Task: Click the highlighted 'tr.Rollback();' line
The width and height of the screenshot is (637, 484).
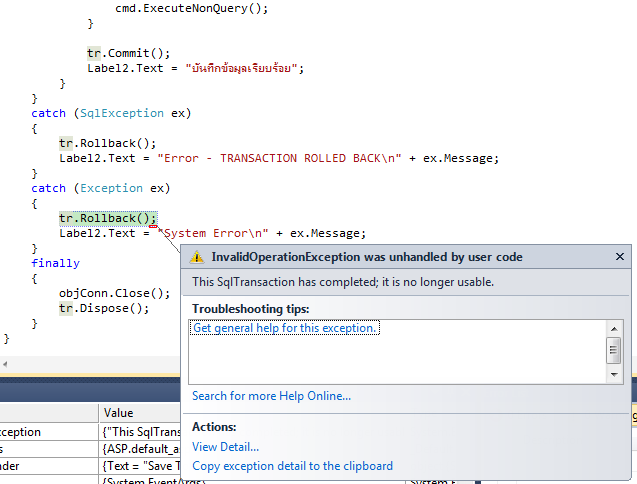Action: click(x=108, y=219)
